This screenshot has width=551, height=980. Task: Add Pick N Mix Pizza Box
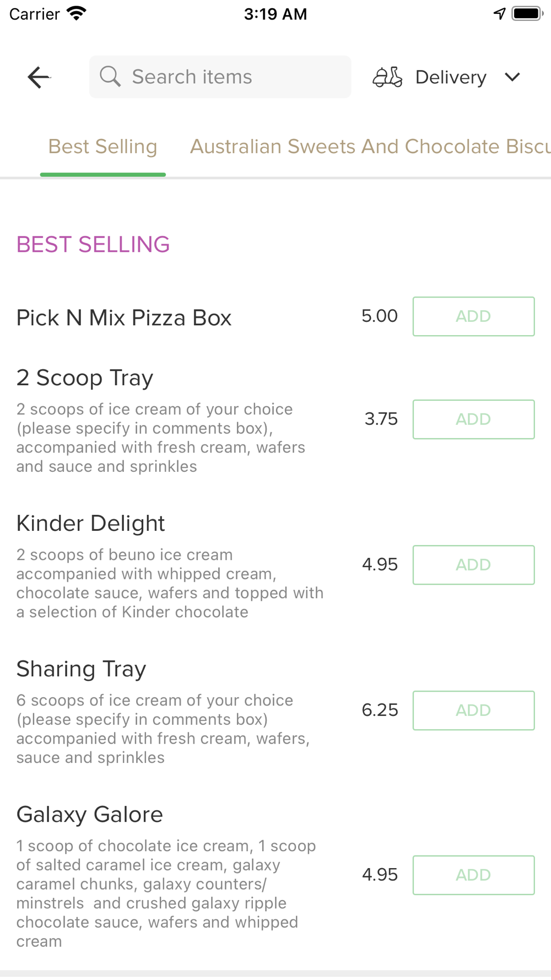click(474, 316)
